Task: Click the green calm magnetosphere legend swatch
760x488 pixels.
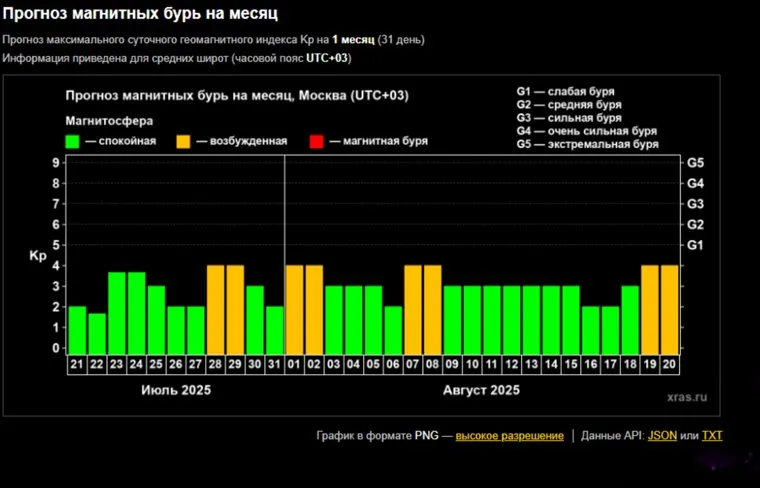Action: 72,141
